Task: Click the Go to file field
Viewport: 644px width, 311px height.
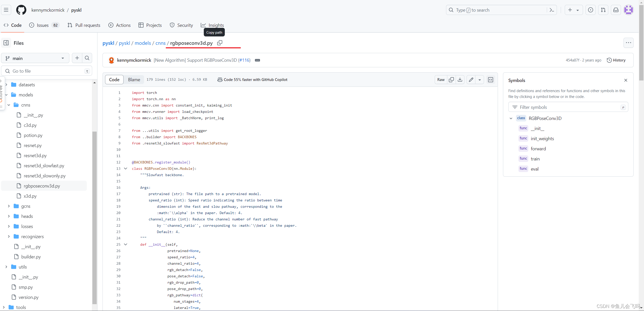Action: 47,71
